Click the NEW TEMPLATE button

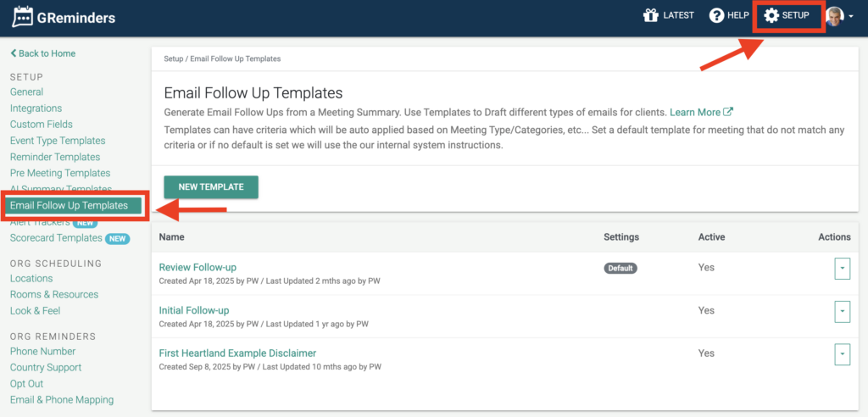[x=211, y=187]
